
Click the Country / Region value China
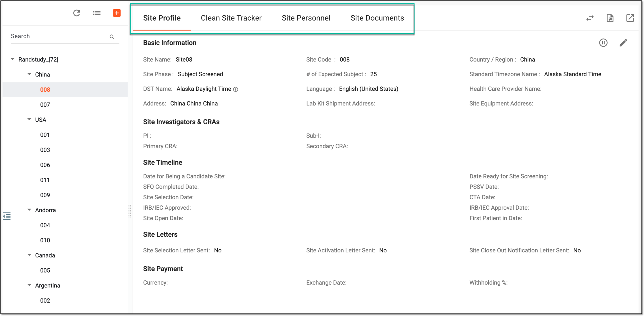[x=528, y=59]
